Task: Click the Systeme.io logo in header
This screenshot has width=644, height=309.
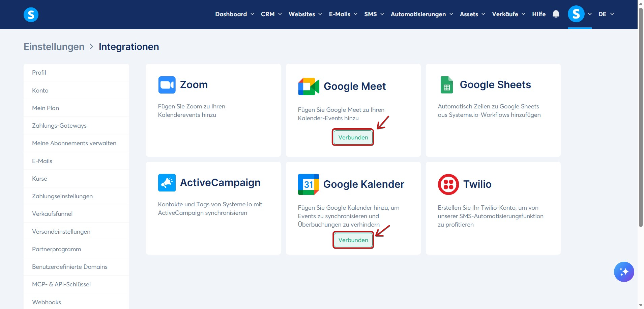Action: (31, 15)
